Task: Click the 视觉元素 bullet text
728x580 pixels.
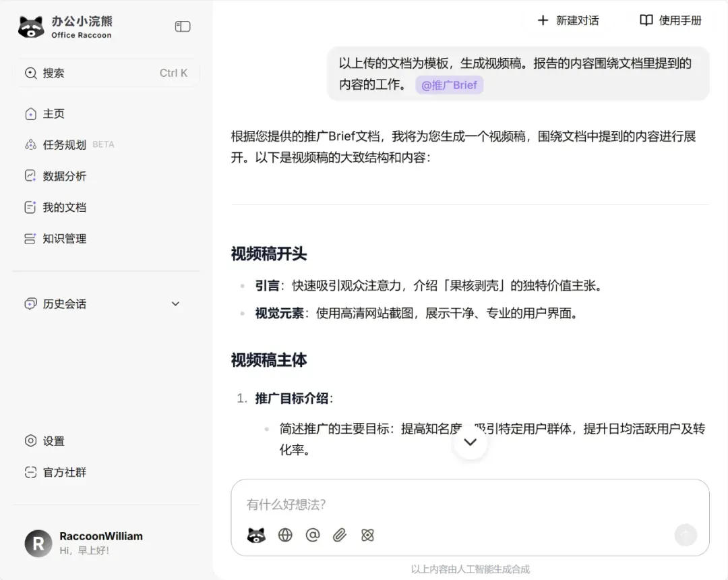Action: (417, 314)
